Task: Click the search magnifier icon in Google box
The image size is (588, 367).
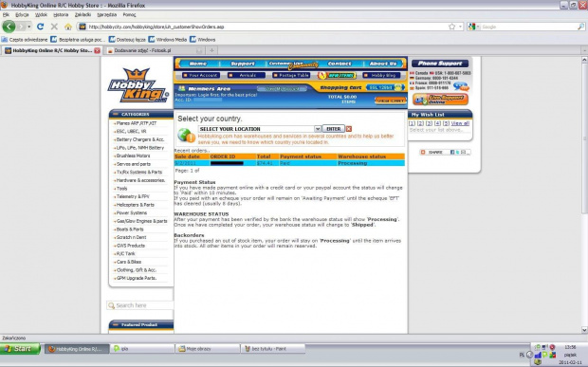Action: click(580, 27)
